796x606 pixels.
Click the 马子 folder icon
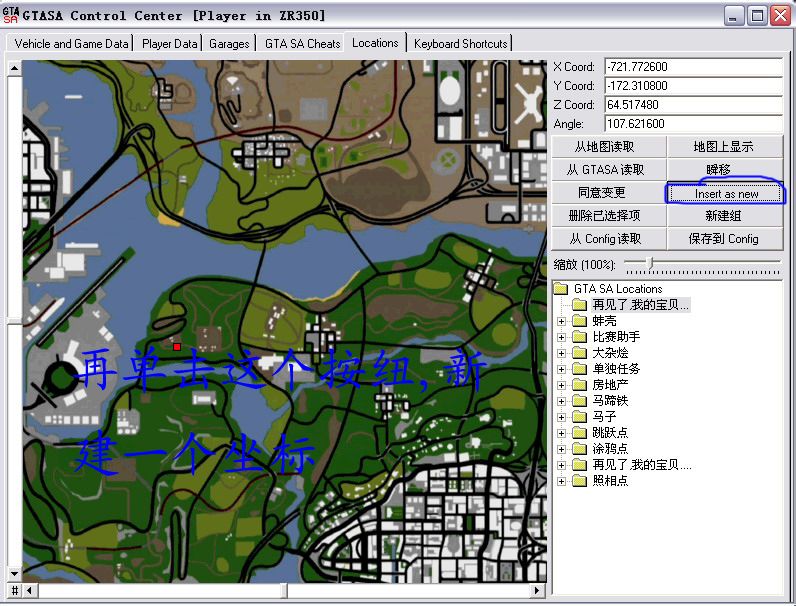click(579, 417)
